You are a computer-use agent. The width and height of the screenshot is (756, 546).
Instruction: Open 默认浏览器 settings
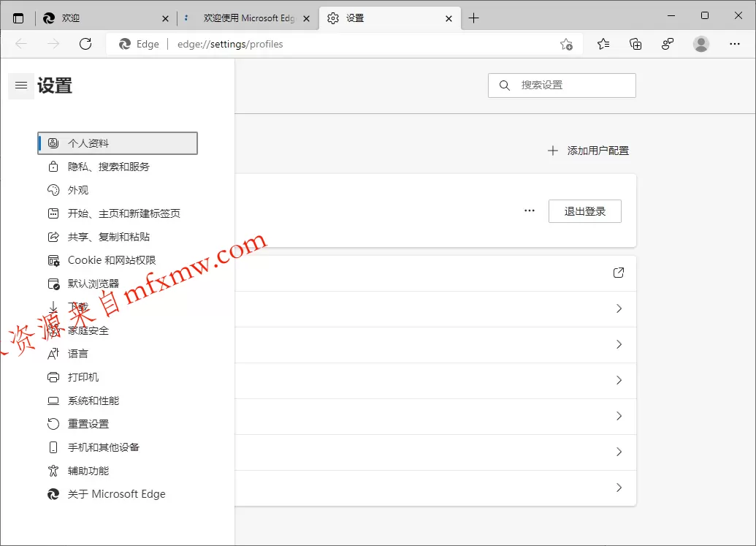pyautogui.click(x=118, y=284)
